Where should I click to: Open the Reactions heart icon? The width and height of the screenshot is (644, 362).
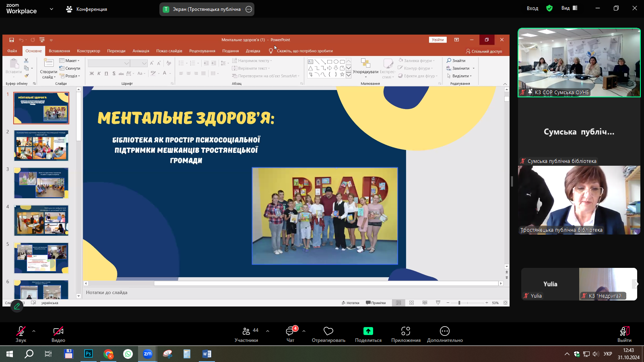click(328, 331)
